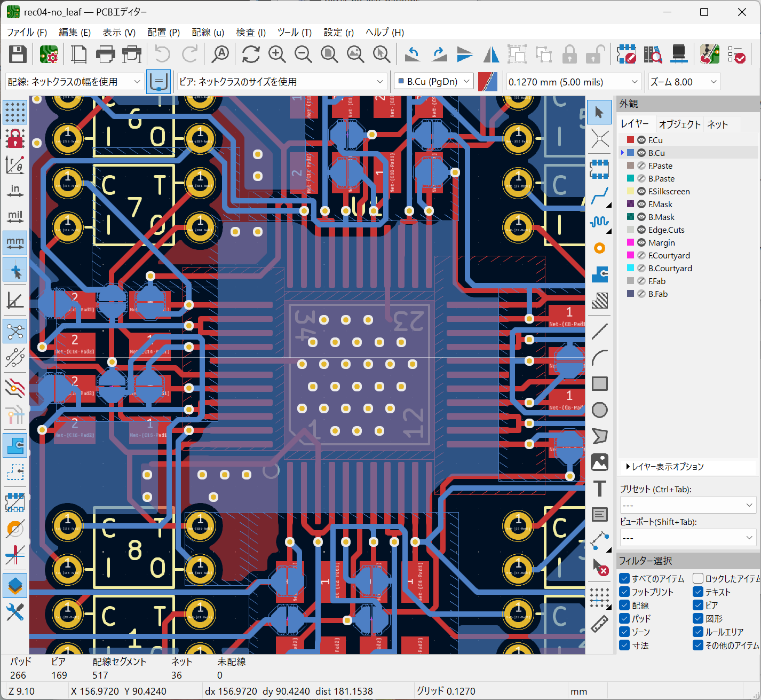This screenshot has width=761, height=700.
Task: Click the layer pair selector icon
Action: (x=488, y=82)
